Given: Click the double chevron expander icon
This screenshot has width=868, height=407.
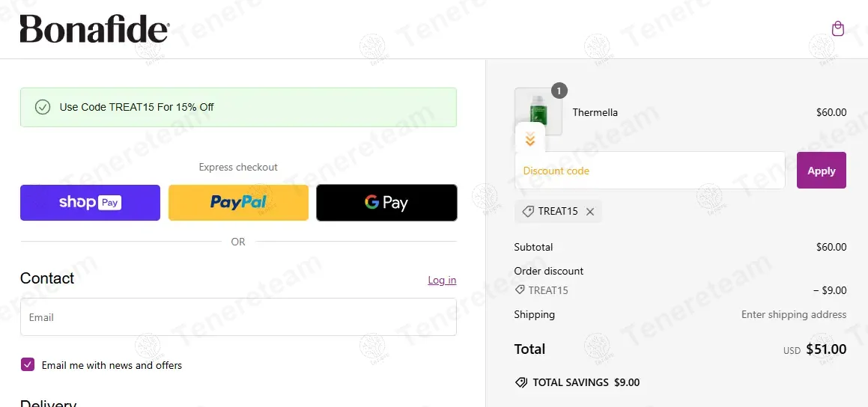Looking at the screenshot, I should 530,139.
